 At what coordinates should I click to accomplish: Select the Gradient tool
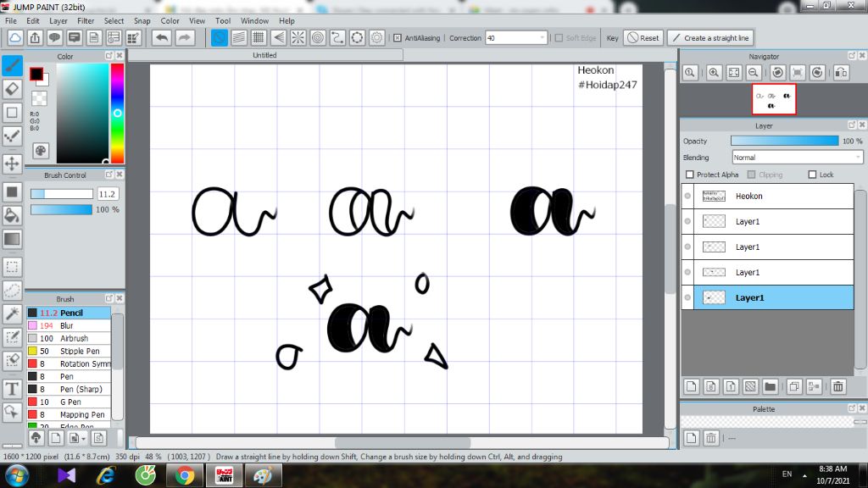pyautogui.click(x=12, y=239)
